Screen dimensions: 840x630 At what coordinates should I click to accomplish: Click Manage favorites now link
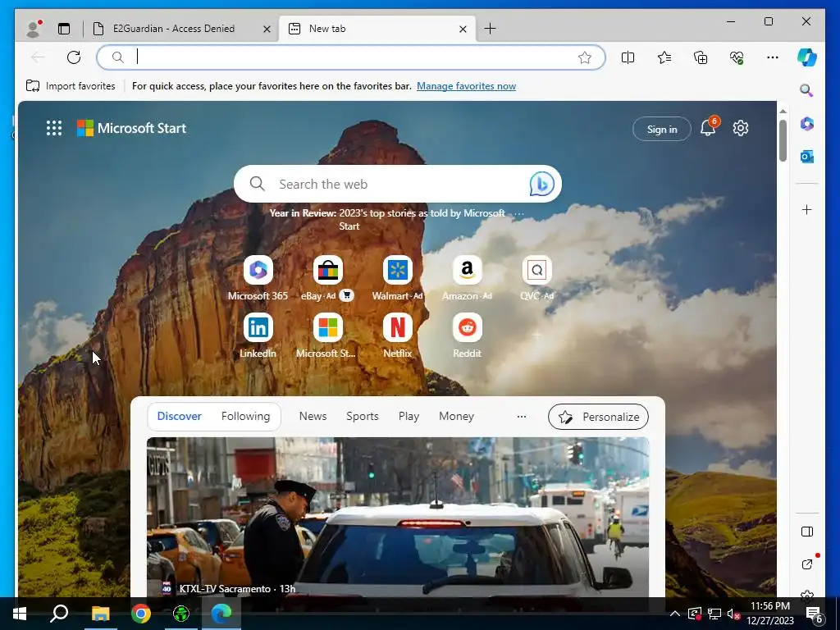[x=466, y=85]
